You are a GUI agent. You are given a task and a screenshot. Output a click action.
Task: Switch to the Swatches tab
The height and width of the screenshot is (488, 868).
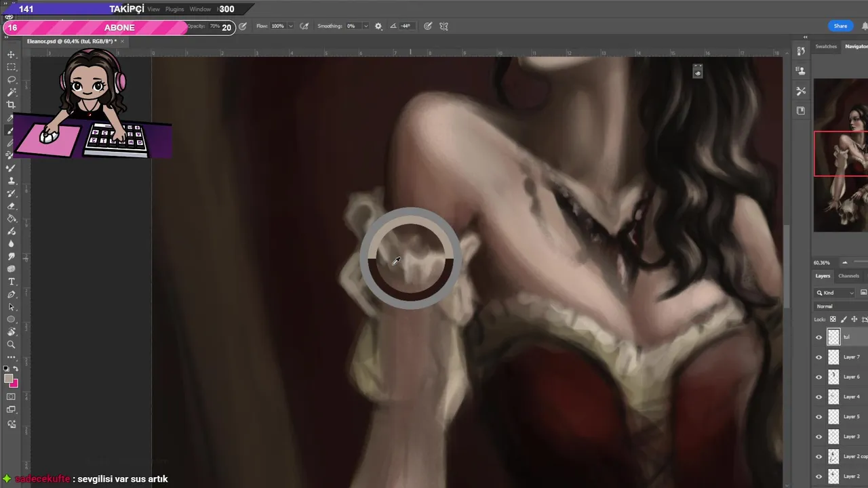(826, 46)
